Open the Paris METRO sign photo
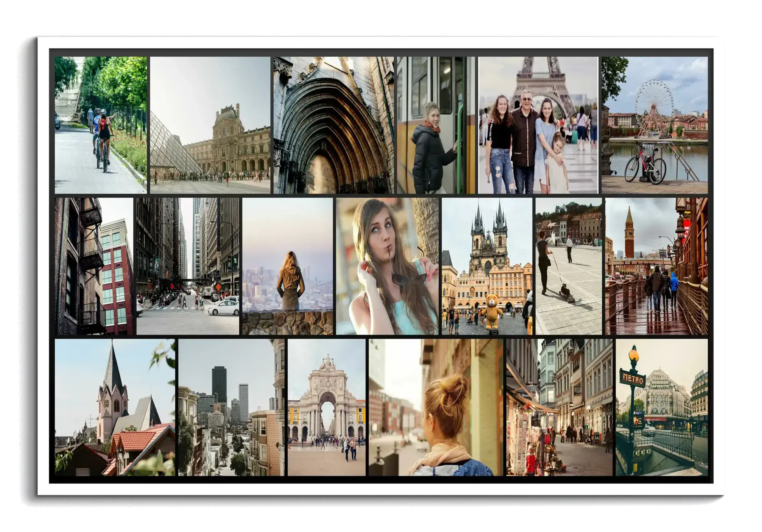This screenshot has width=762, height=532. coord(661,407)
